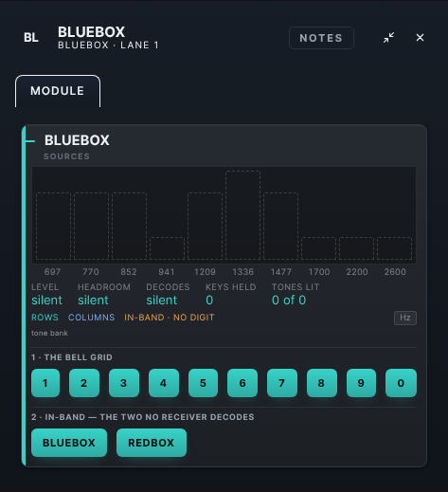Click the IN-BAND · NO DIGIT legend
The width and height of the screenshot is (448, 492).
coord(170,318)
